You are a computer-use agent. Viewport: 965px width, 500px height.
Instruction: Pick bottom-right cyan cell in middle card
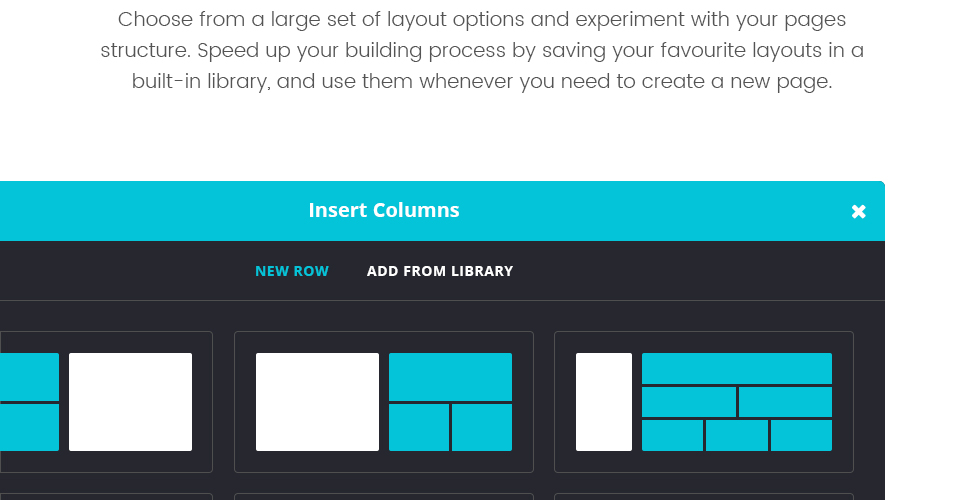pyautogui.click(x=482, y=427)
